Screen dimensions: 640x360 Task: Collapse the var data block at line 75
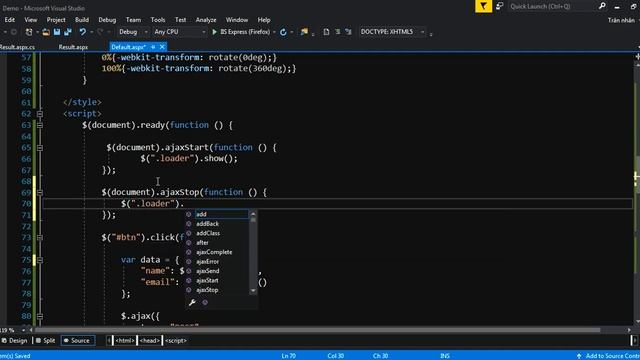pos(40,260)
